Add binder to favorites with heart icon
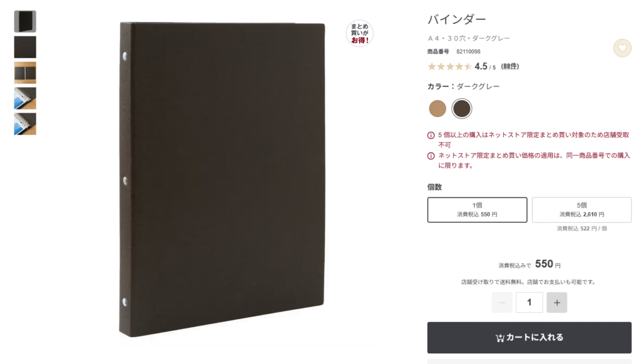The width and height of the screenshot is (644, 364). 622,48
